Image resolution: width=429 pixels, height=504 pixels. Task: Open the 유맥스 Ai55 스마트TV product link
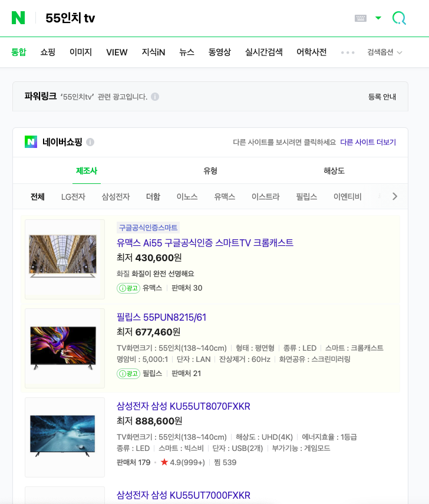(x=205, y=243)
